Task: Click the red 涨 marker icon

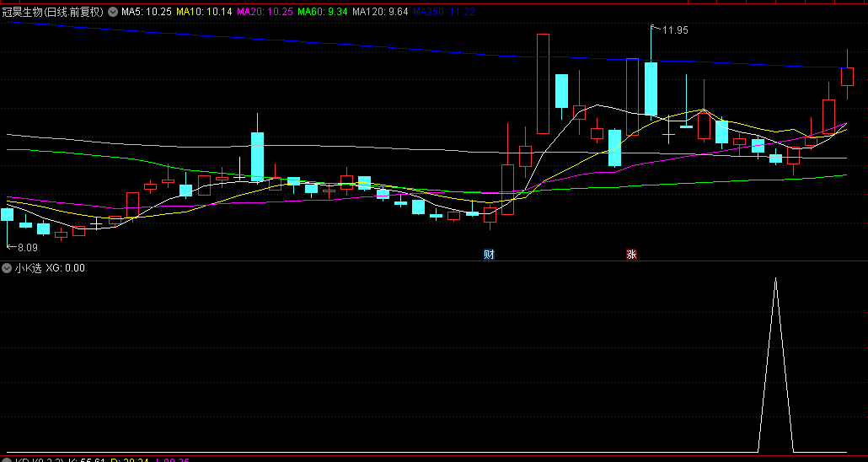Action: click(632, 255)
